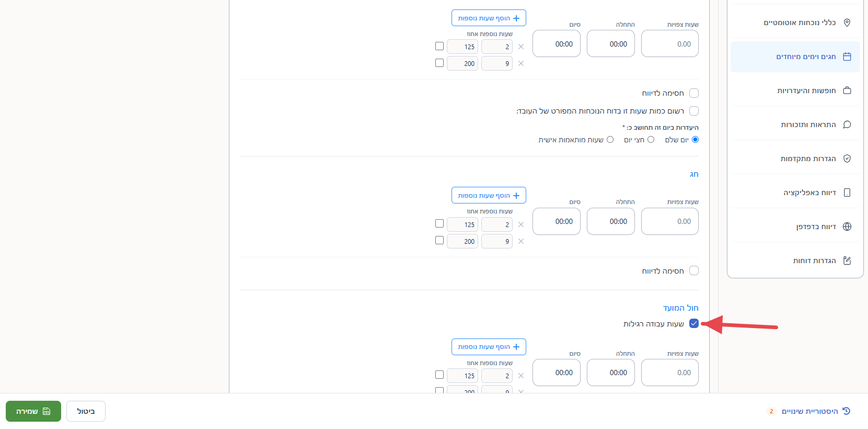Select the חצי יום radio option

click(x=651, y=140)
